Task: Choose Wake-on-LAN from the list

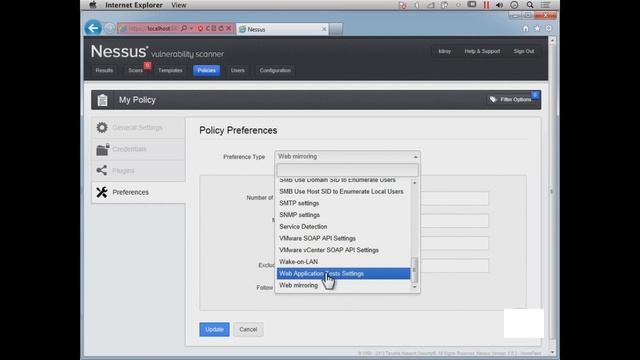Action: [343, 262]
